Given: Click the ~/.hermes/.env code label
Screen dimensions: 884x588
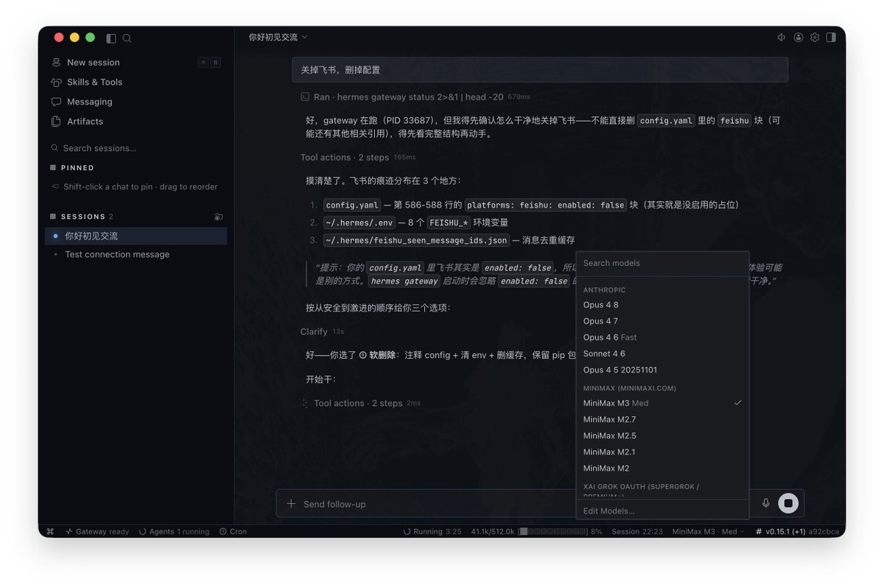Looking at the screenshot, I should click(359, 223).
